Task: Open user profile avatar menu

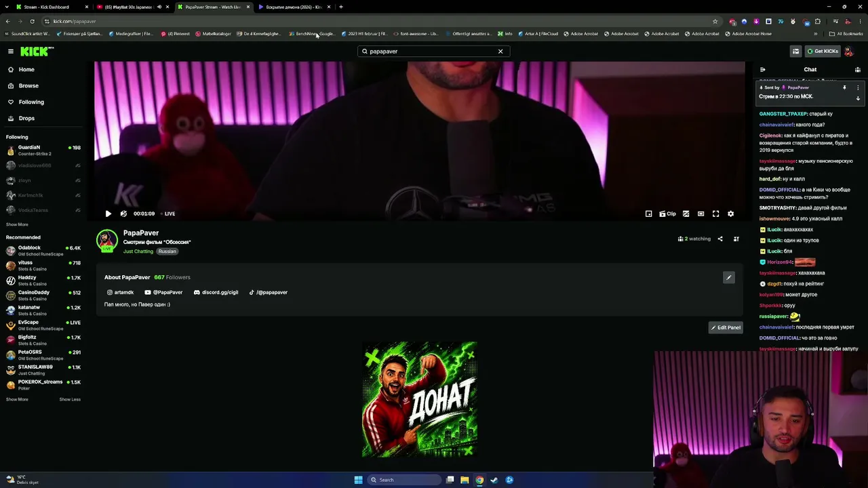Action: [848, 52]
